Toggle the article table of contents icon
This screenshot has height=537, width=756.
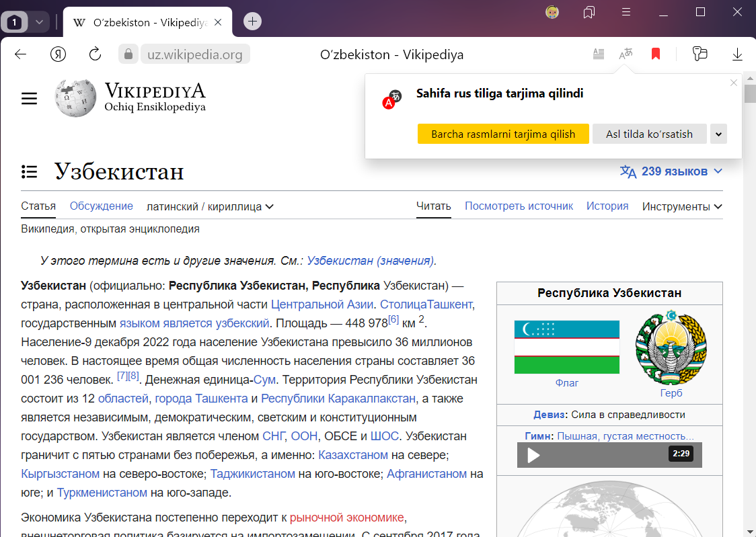29,171
